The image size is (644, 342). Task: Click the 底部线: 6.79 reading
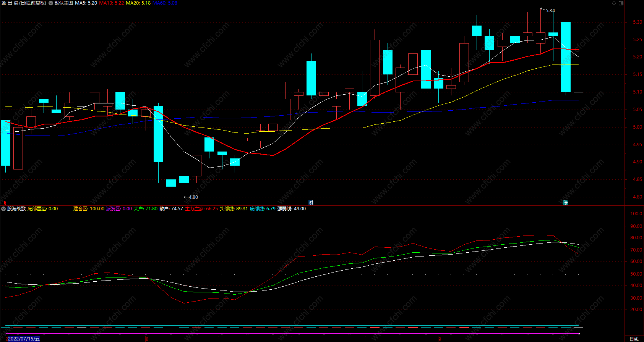[x=263, y=209]
